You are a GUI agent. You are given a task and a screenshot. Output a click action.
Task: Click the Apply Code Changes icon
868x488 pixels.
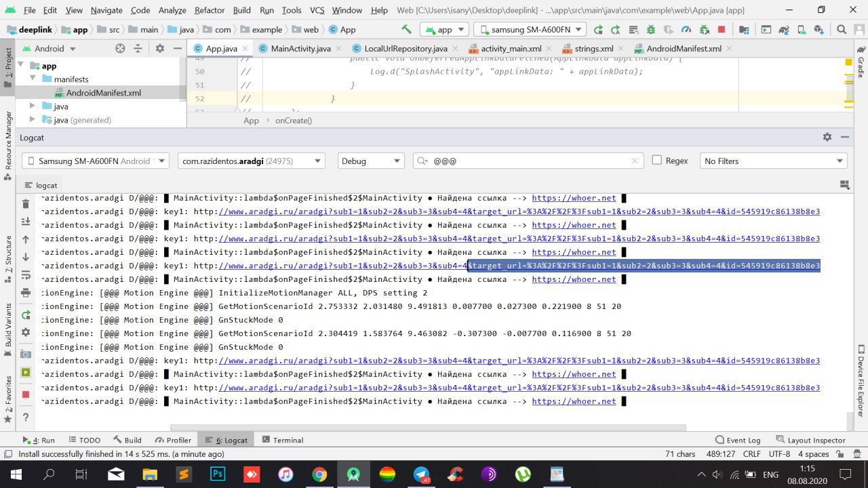click(633, 30)
